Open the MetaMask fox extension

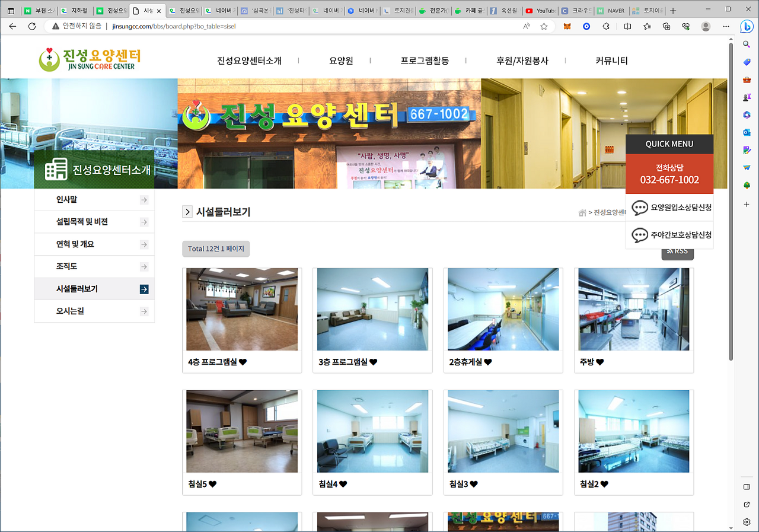567,27
